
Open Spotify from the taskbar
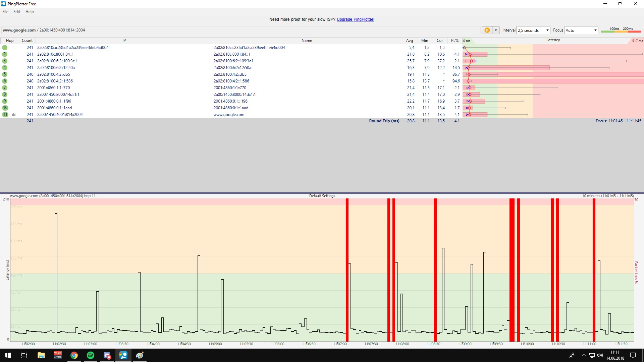(x=91, y=355)
